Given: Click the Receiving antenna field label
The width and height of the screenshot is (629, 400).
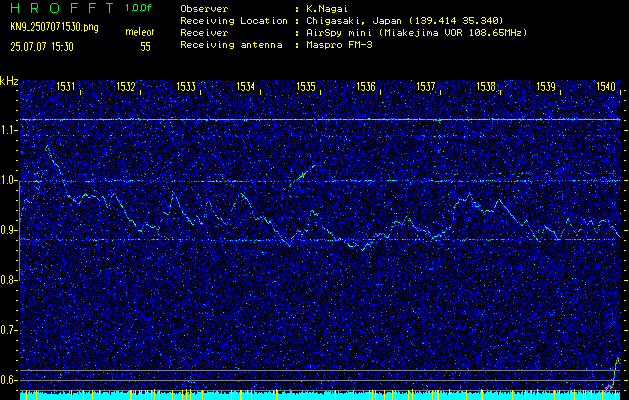Looking at the screenshot, I should [x=231, y=45].
